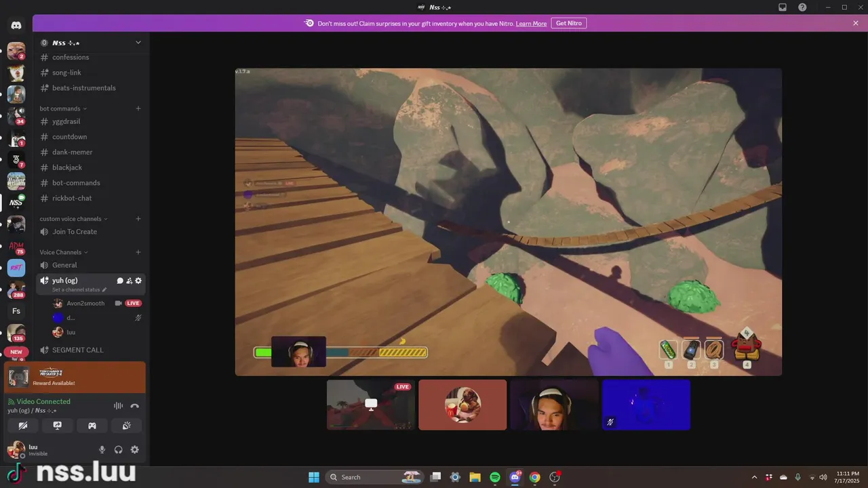This screenshot has width=868, height=488.
Task: Click the Learn More Nitro link
Action: (x=531, y=23)
